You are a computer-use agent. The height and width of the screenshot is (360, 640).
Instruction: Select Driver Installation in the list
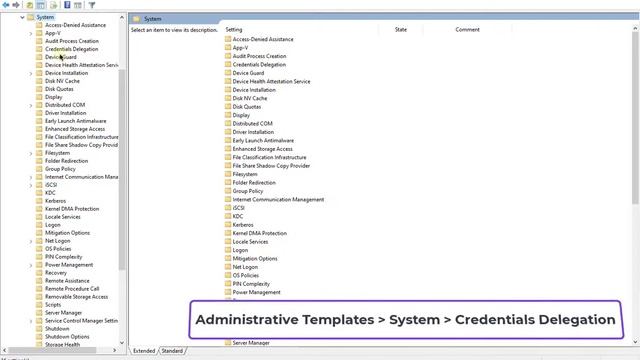tap(253, 132)
